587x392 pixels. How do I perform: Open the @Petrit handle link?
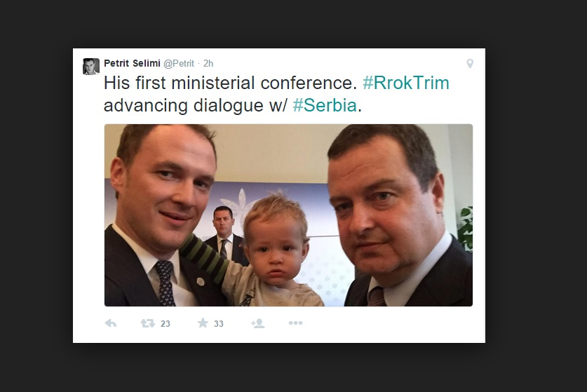(x=179, y=63)
